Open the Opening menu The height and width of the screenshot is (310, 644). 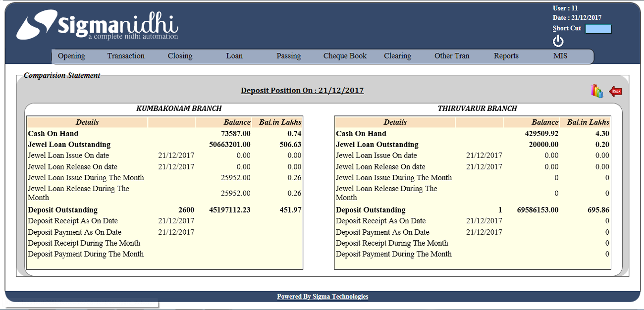click(x=71, y=56)
